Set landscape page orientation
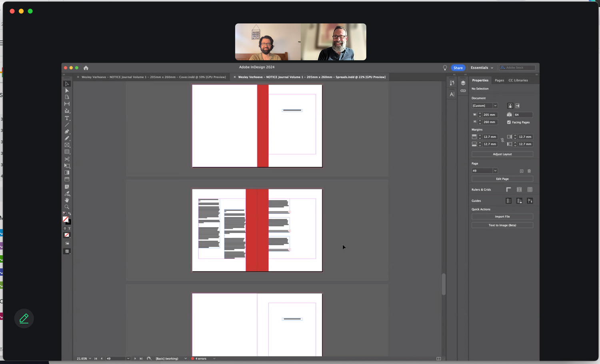 (518, 106)
